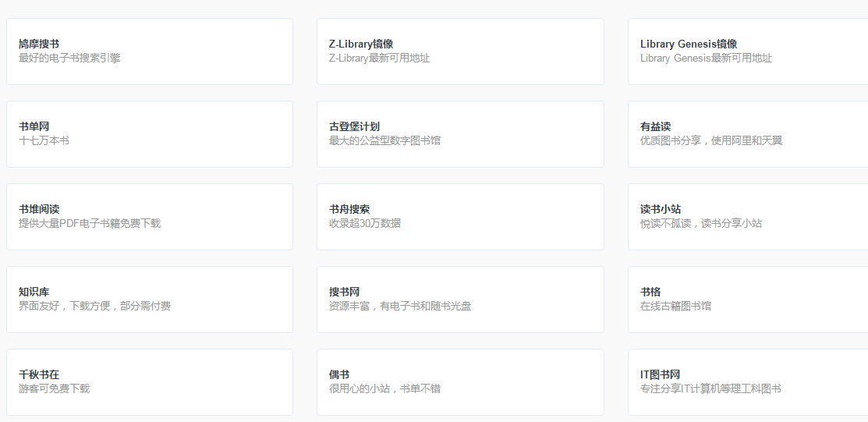The image size is (868, 422).
Task: Go to the 读书小站 card
Action: click(x=748, y=217)
